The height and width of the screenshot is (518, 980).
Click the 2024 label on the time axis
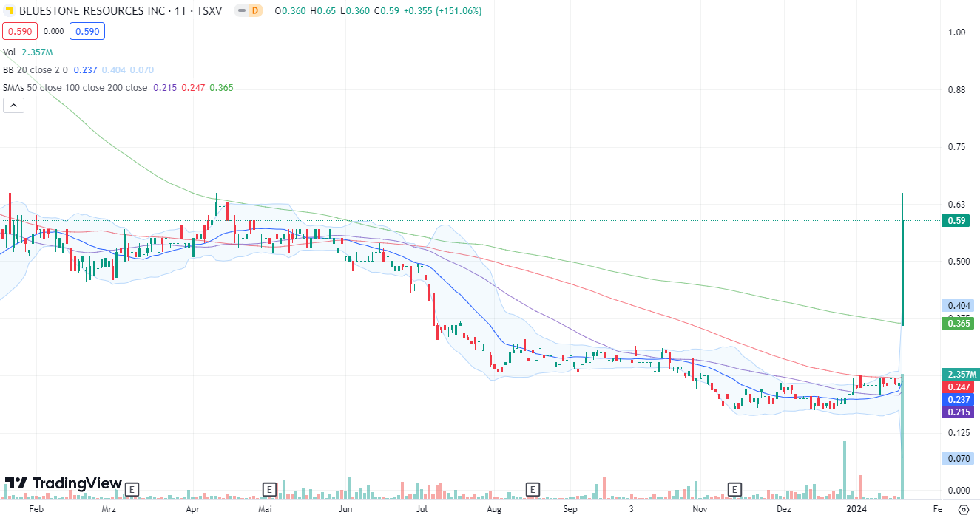[x=856, y=509]
